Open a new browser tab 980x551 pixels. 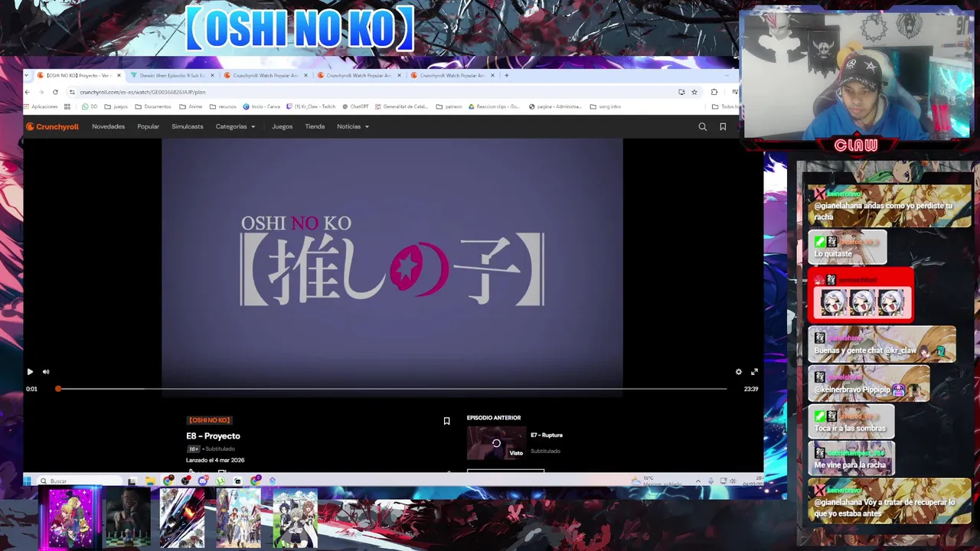pos(507,75)
